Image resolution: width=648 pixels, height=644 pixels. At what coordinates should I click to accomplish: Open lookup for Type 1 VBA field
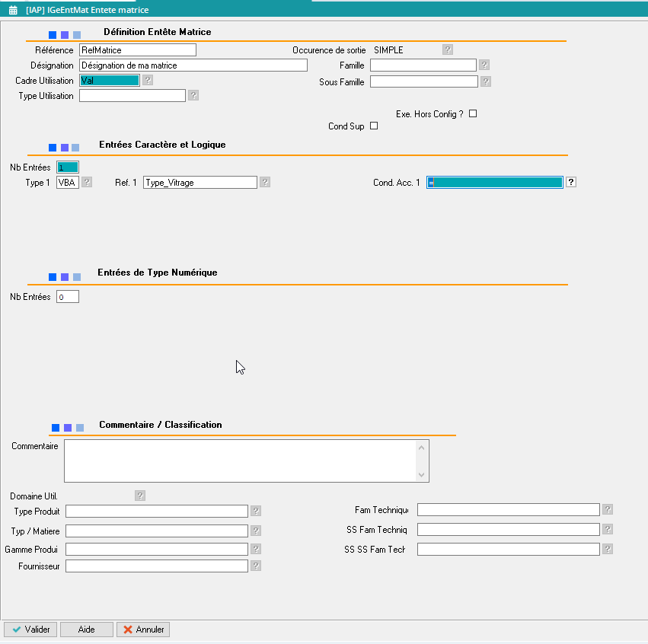[87, 182]
